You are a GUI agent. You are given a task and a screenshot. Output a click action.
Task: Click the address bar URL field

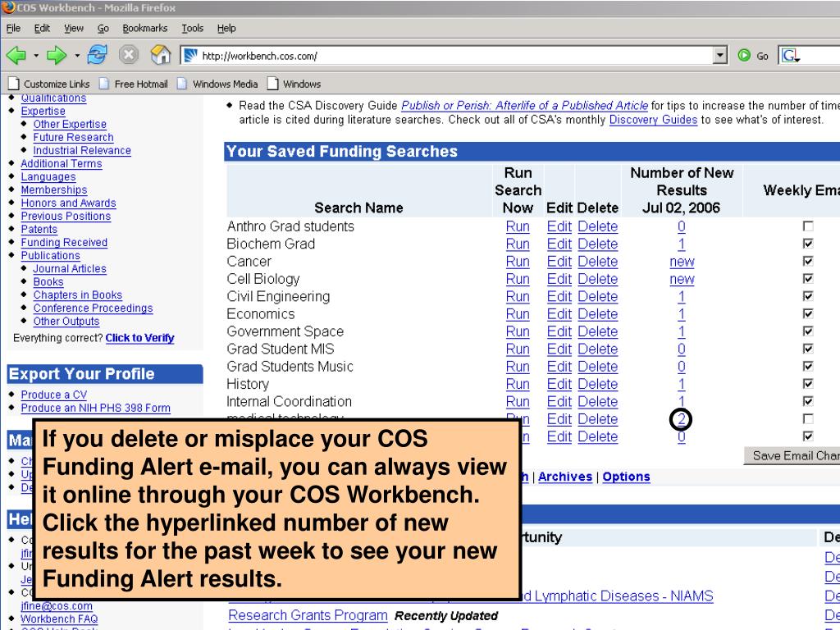coord(455,55)
